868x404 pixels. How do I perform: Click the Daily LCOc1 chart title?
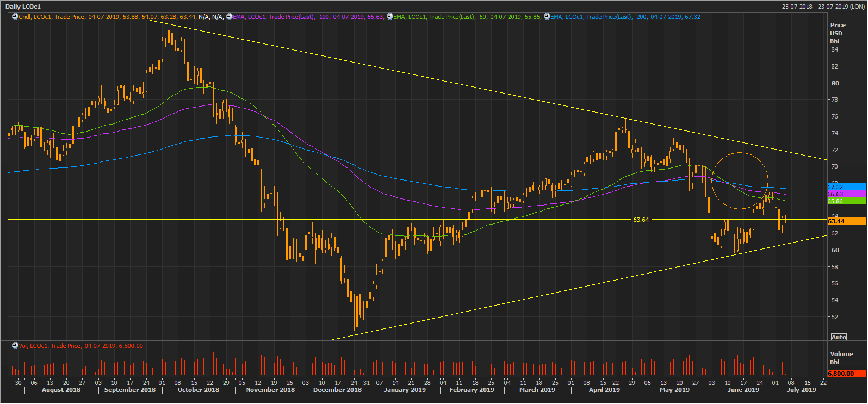pos(23,7)
